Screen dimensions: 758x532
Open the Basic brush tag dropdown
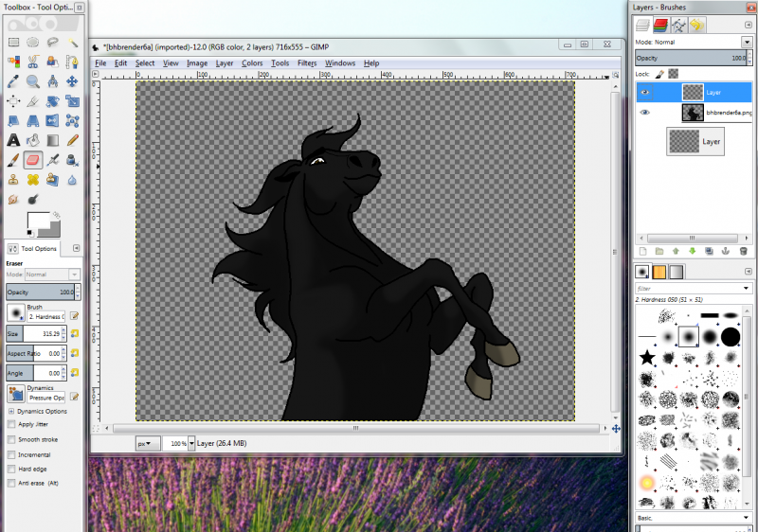click(746, 518)
